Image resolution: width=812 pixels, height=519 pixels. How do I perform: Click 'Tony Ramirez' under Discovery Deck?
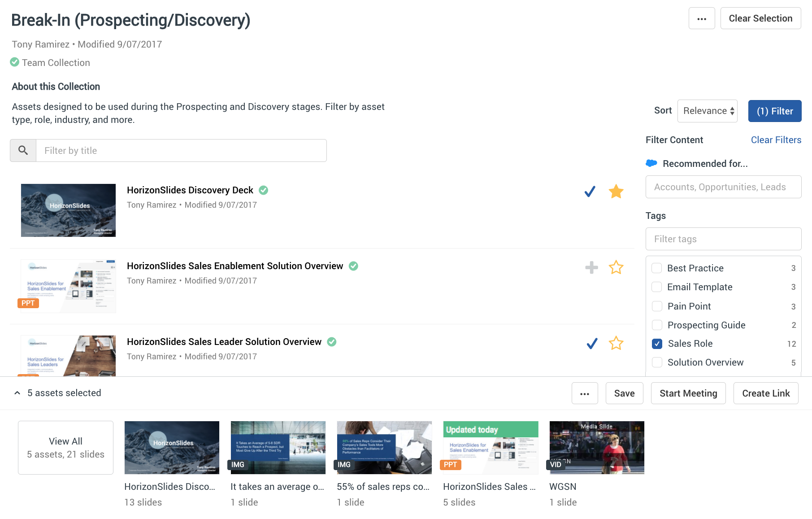pyautogui.click(x=152, y=205)
